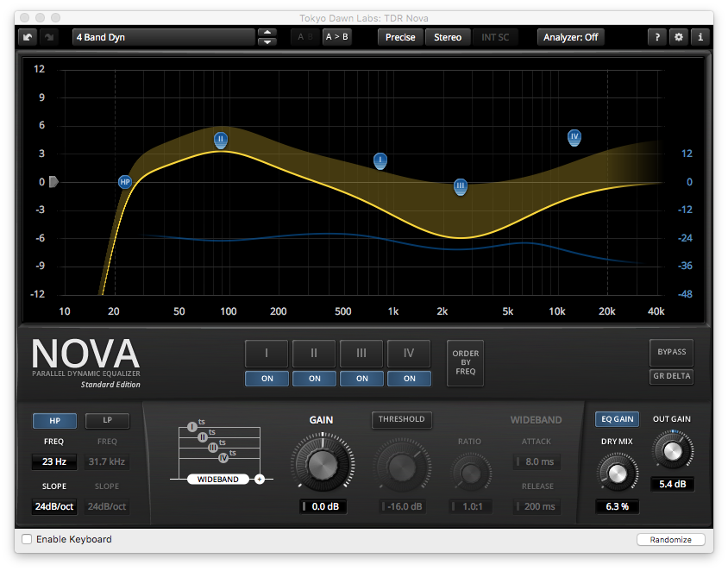Toggle band II ON button
The height and width of the screenshot is (571, 728).
pyautogui.click(x=314, y=379)
